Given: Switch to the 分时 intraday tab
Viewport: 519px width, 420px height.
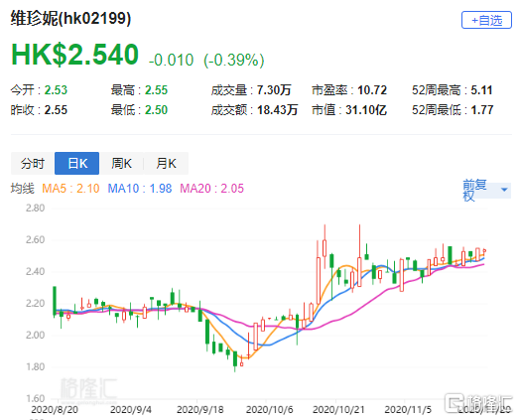Looking at the screenshot, I should [x=33, y=163].
